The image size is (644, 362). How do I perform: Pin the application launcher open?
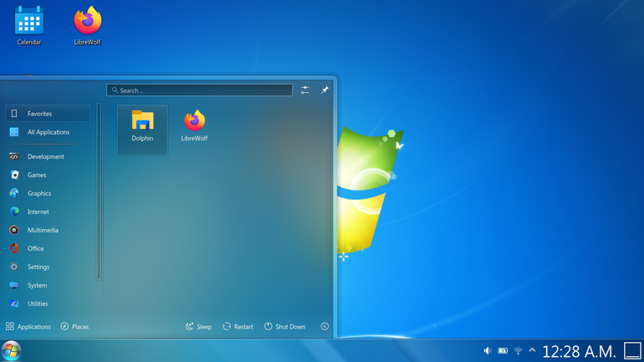coord(325,90)
